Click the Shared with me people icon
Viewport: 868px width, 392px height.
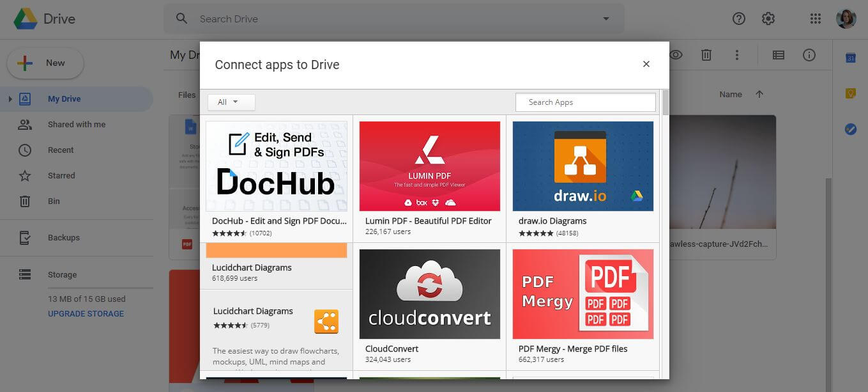coord(25,125)
